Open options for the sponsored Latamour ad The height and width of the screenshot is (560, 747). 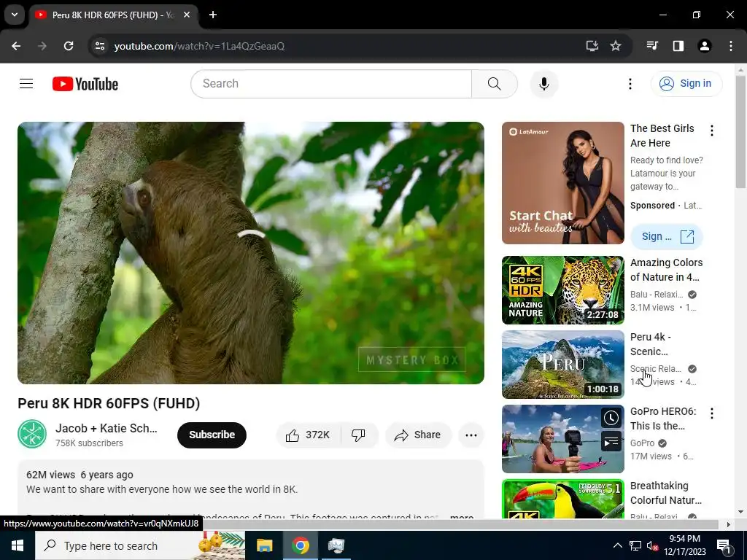[712, 131]
